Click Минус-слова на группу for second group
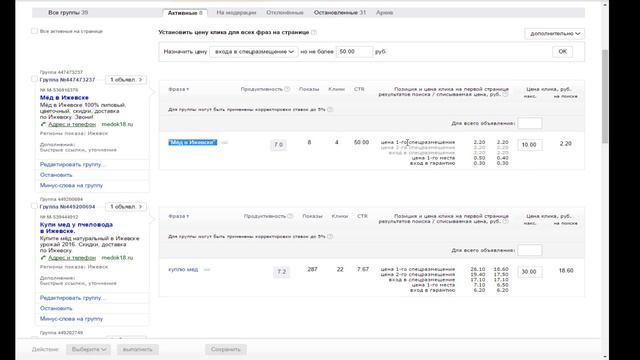640x360 pixels. pos(71,319)
